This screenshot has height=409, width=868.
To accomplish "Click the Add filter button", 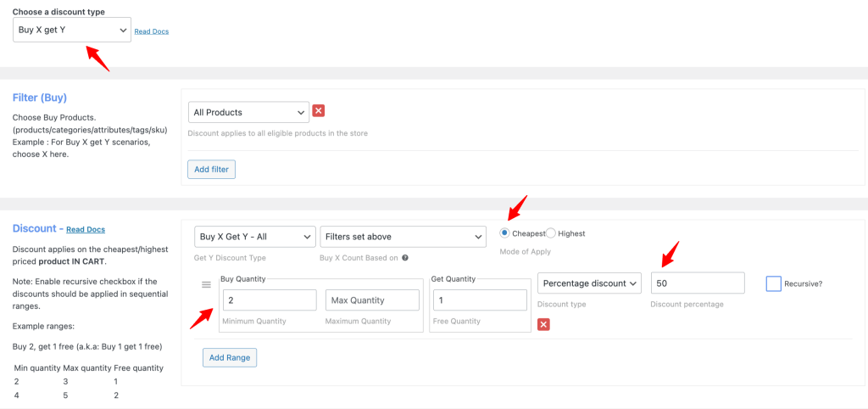I will [x=211, y=170].
